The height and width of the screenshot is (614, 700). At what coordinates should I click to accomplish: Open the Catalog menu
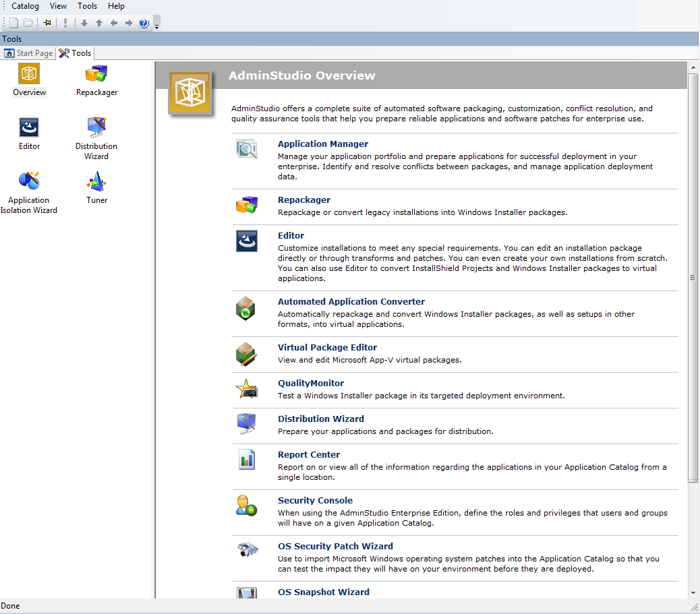point(25,6)
